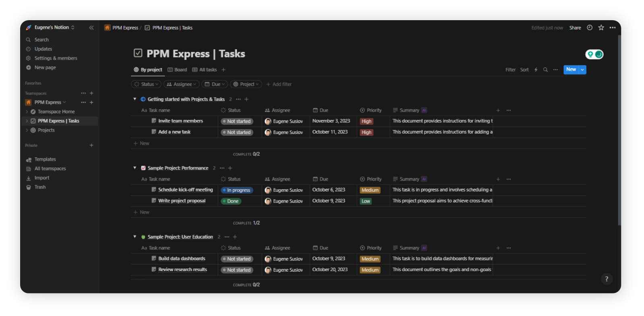The image size is (644, 316).
Task: Collapse Sample Project: User Education group
Action: point(135,237)
